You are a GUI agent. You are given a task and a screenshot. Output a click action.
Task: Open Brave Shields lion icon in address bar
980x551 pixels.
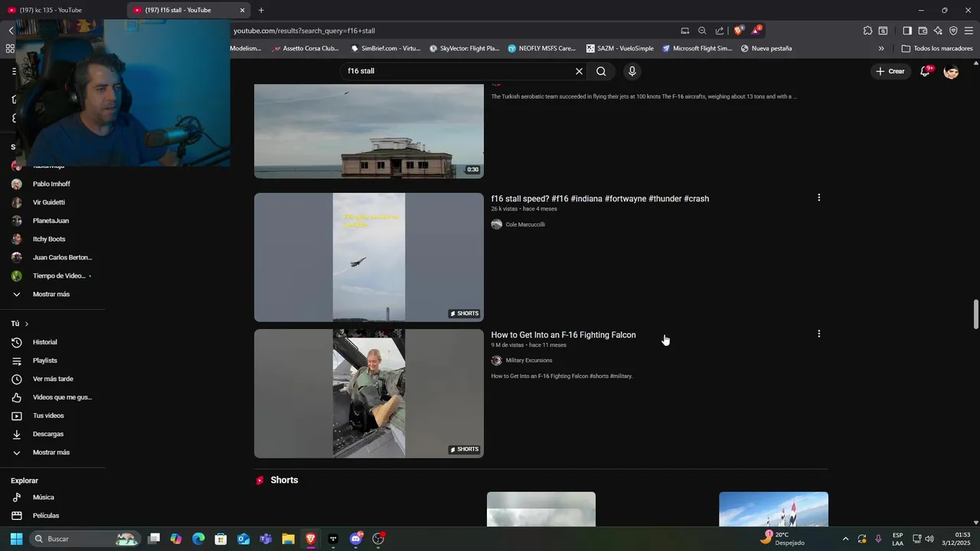pyautogui.click(x=738, y=31)
